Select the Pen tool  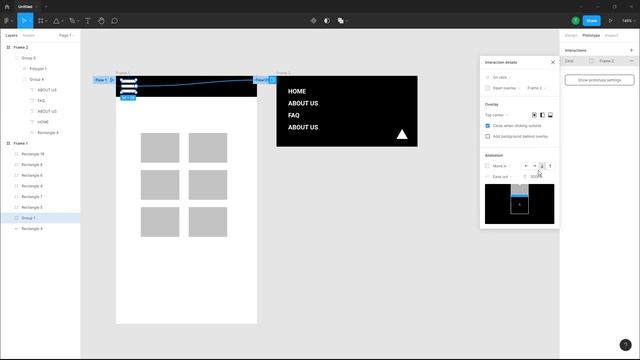[x=72, y=20]
